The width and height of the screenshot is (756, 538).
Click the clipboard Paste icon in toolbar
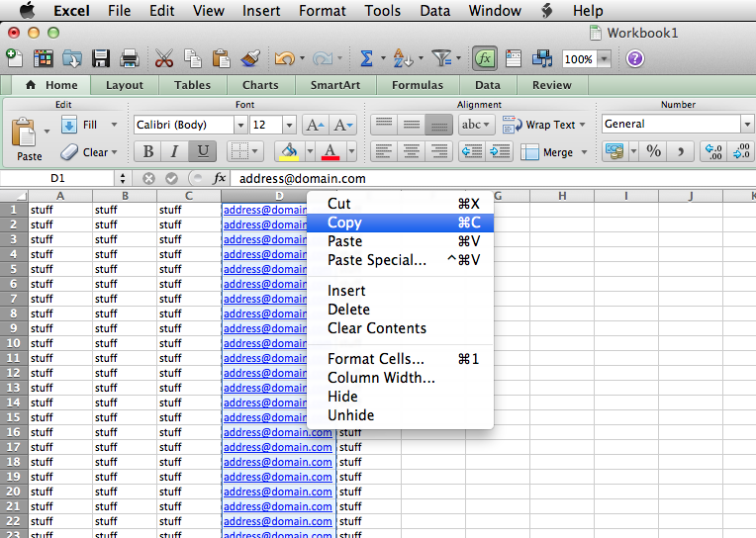pyautogui.click(x=222, y=58)
